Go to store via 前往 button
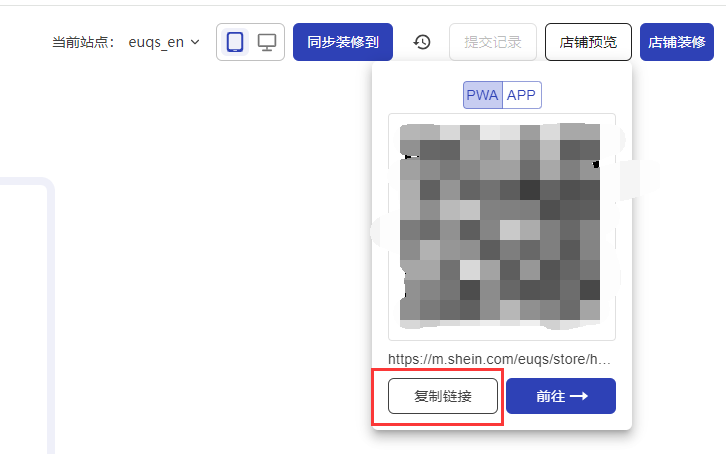Viewport: 726px width, 454px height. pyautogui.click(x=561, y=396)
